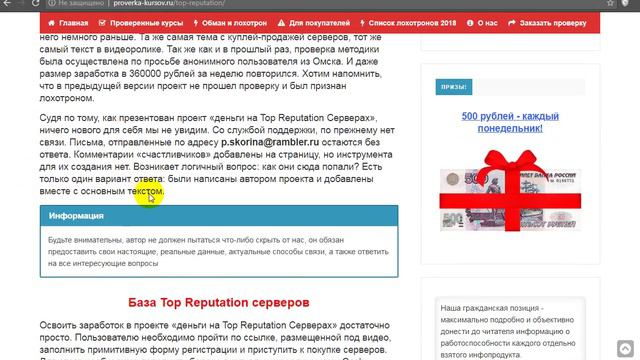Open the Главная menu item
Screen dimensions: 640x360
[x=68, y=23]
